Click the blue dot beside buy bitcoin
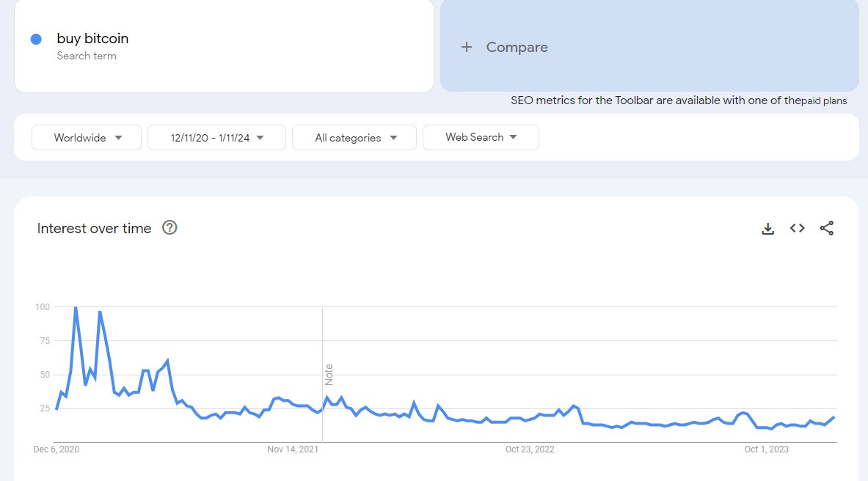 36,40
